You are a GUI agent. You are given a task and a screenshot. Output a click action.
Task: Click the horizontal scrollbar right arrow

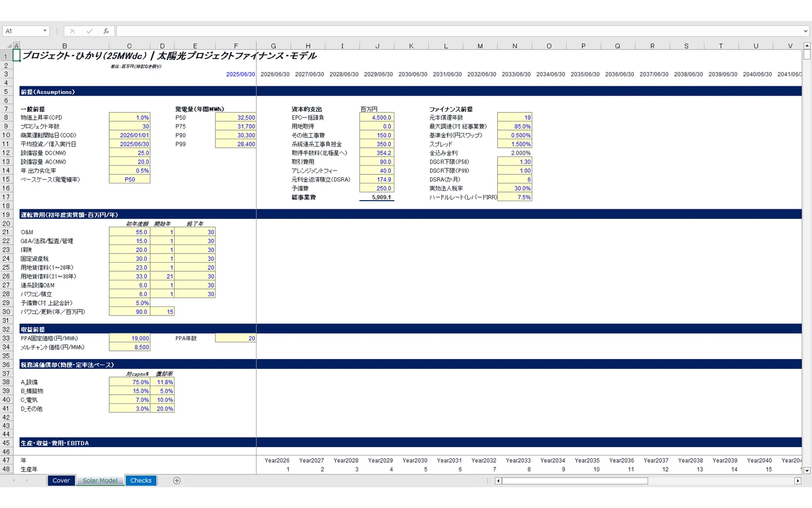click(798, 481)
